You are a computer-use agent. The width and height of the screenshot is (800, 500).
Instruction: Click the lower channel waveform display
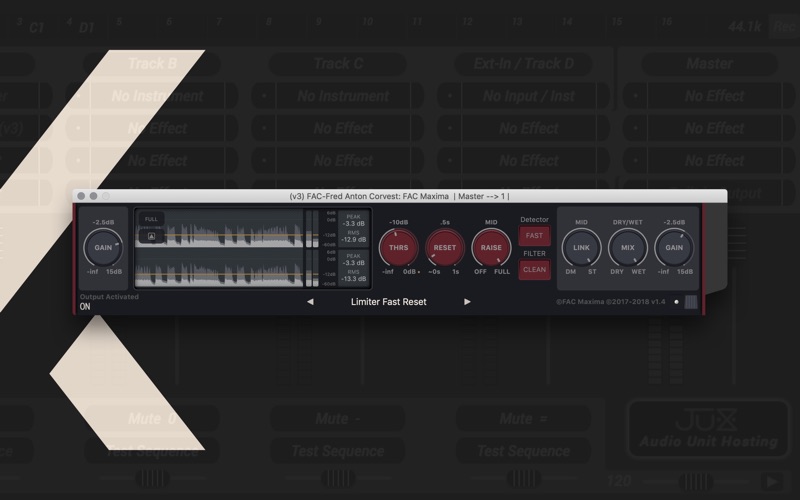219,268
